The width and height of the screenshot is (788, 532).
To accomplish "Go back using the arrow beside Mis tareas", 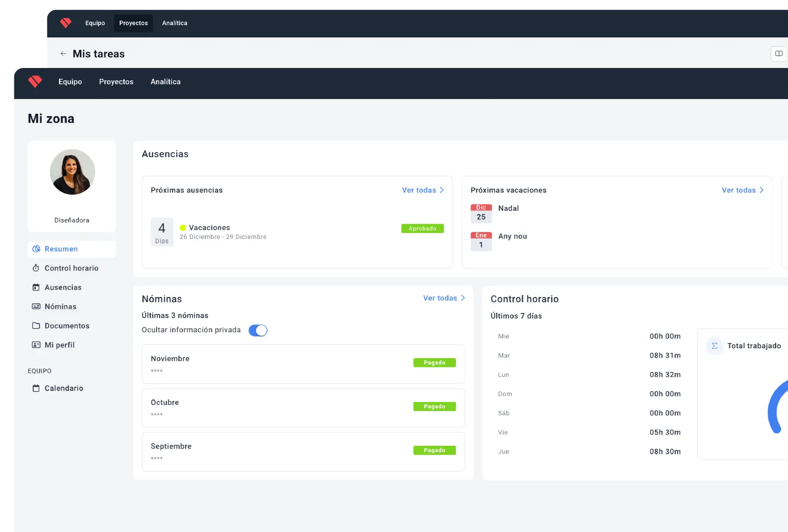I will pos(63,54).
